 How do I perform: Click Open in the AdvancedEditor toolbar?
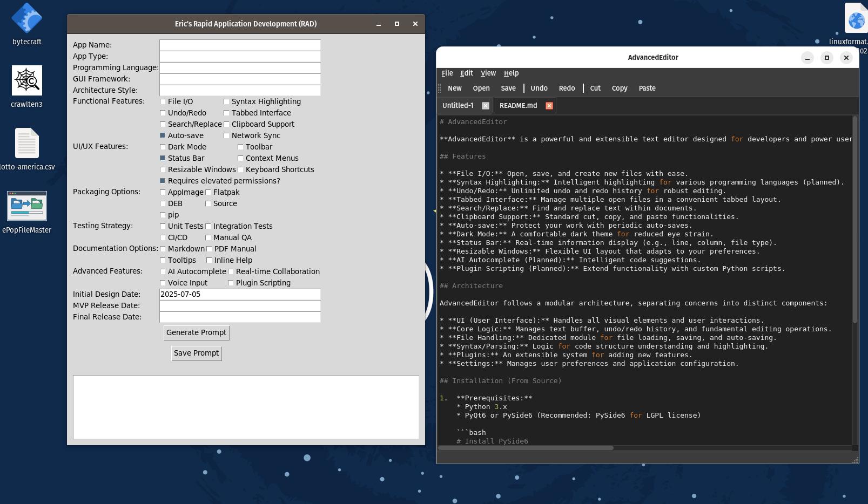(x=481, y=88)
